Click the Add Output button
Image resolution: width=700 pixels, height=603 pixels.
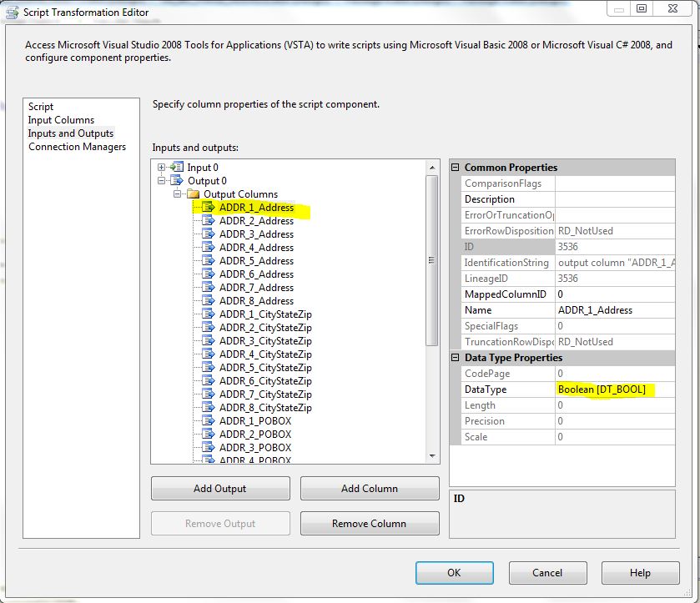[x=220, y=489]
